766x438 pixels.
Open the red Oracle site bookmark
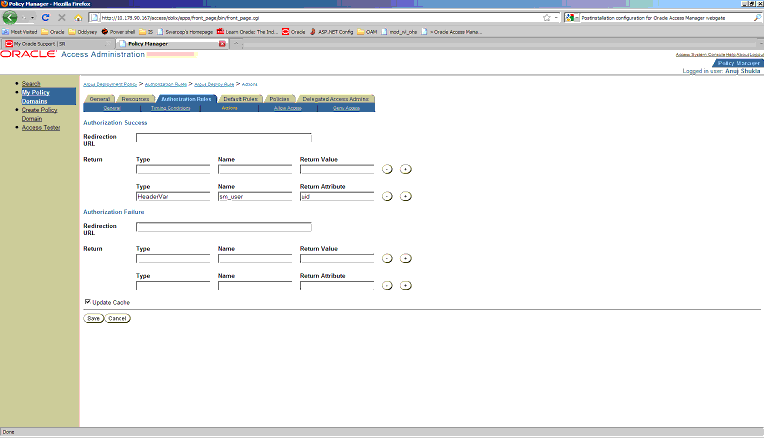point(294,32)
